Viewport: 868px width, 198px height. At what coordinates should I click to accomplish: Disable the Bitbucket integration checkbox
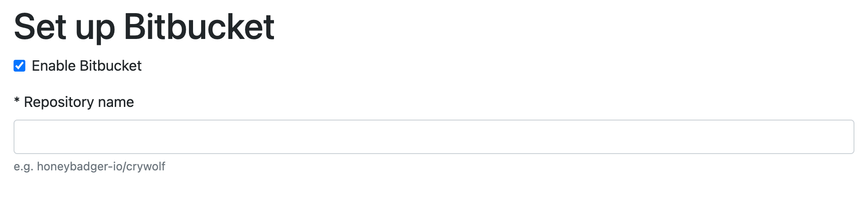[x=19, y=66]
